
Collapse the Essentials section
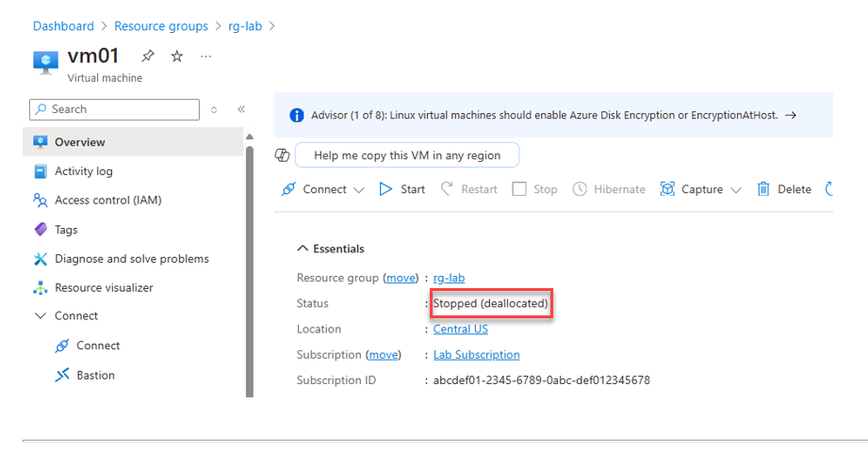click(303, 249)
